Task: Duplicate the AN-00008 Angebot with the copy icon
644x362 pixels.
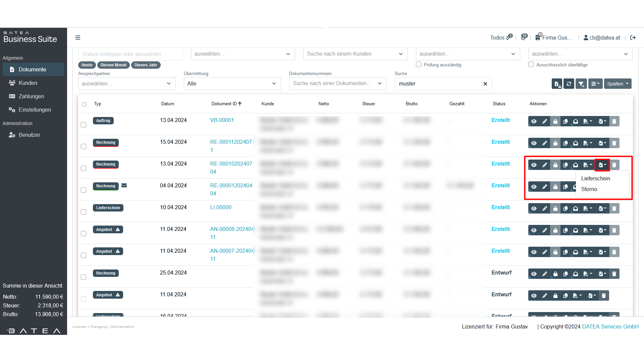Action: 566,230
